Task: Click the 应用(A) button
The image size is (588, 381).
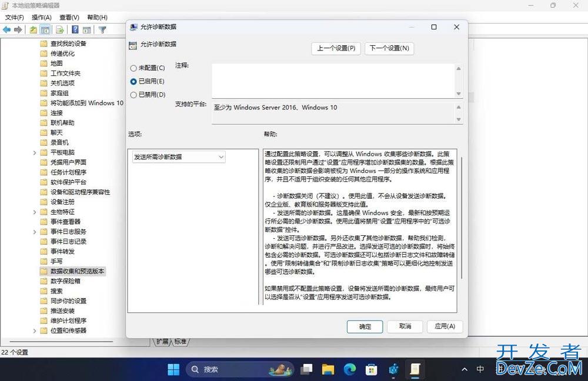Action: coord(445,326)
